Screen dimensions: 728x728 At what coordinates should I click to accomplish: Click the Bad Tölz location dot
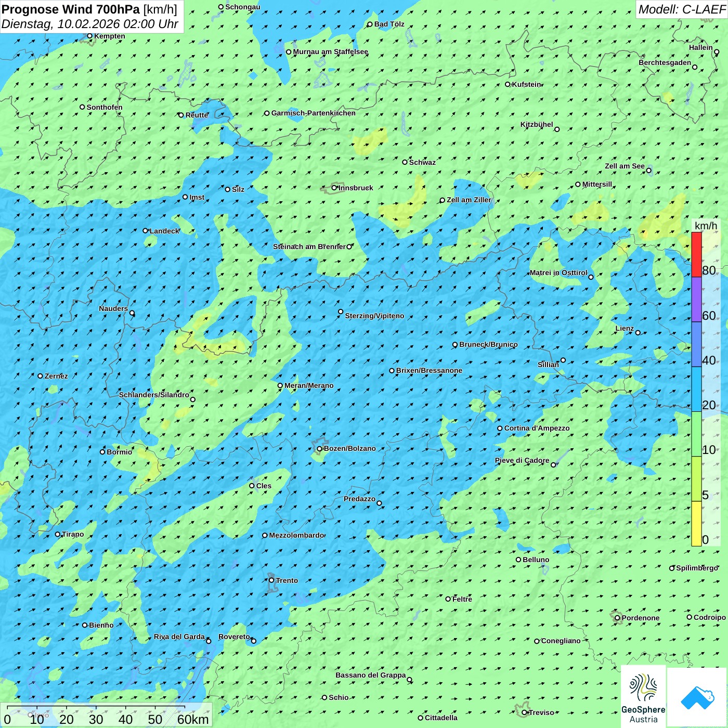[x=370, y=24]
